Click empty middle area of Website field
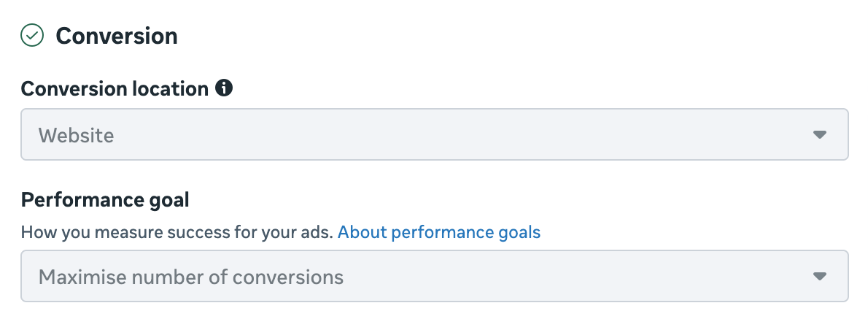868x330 pixels. 467,135
